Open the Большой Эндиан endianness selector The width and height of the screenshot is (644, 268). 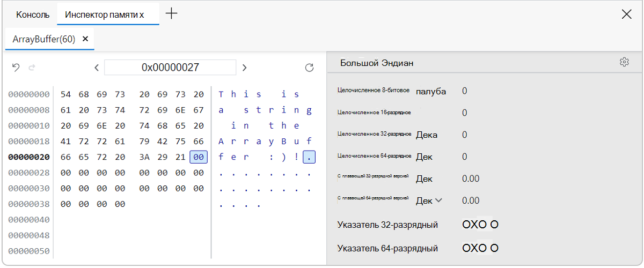[x=377, y=63]
